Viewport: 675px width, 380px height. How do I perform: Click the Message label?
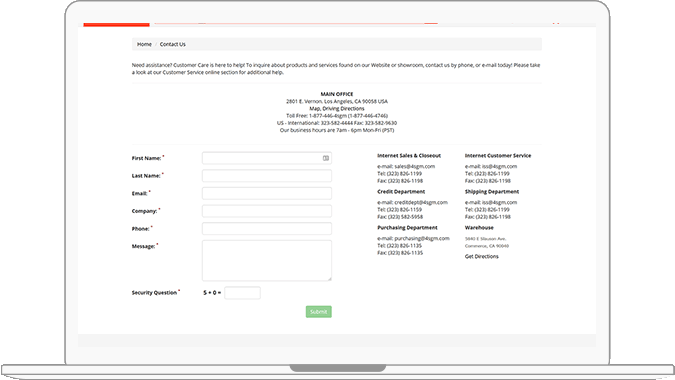click(x=143, y=247)
